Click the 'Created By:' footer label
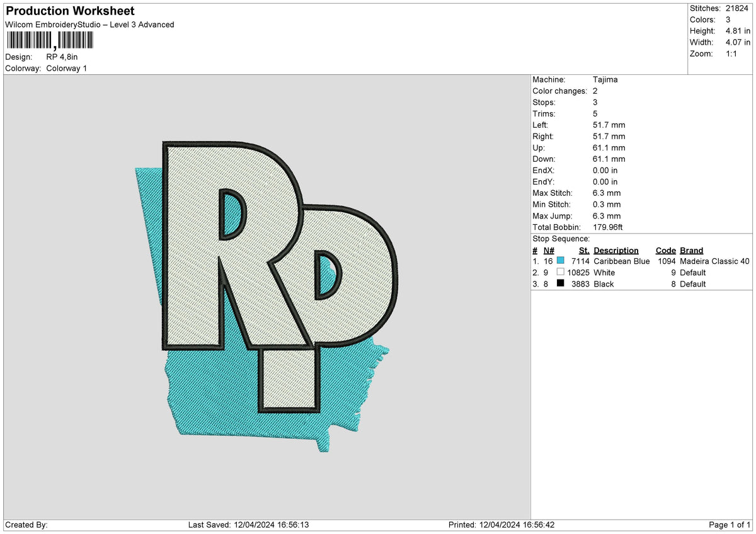This screenshot has height=534, width=756. click(26, 525)
